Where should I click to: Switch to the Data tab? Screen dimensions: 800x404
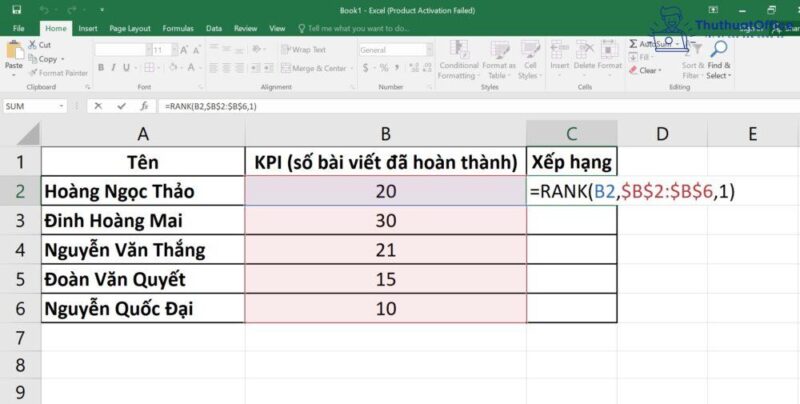click(x=214, y=29)
